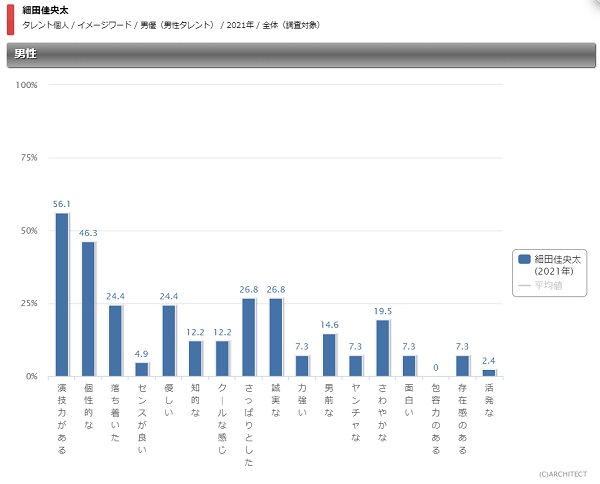Click the 知的な bar
The width and height of the screenshot is (600, 484).
(x=195, y=358)
